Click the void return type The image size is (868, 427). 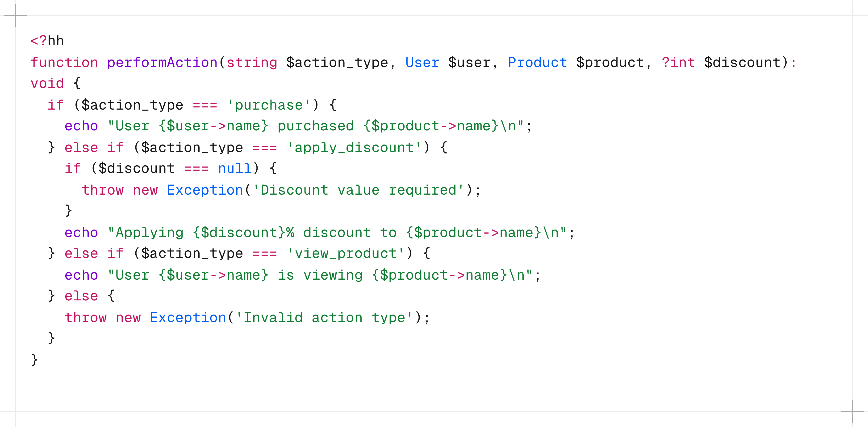tap(47, 83)
